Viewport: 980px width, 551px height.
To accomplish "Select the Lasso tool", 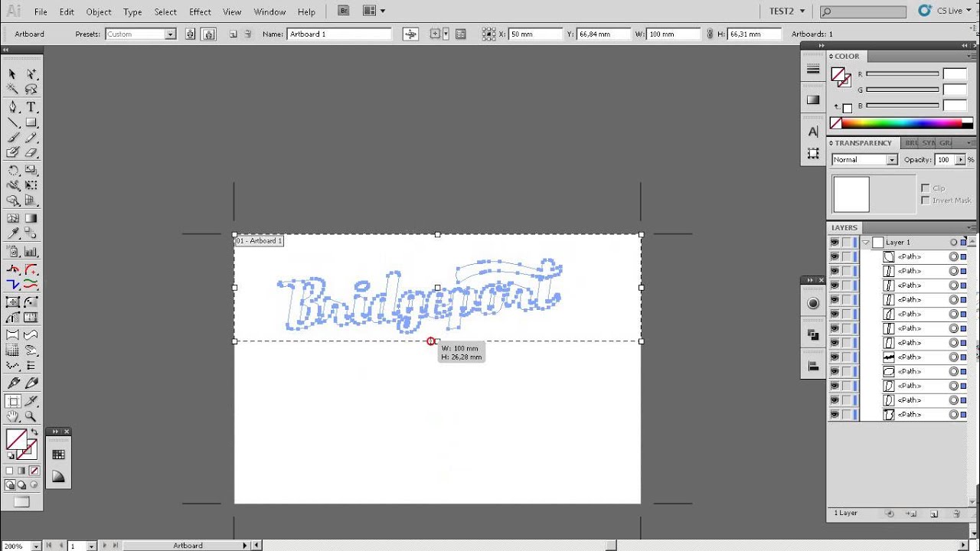I will 31,90.
